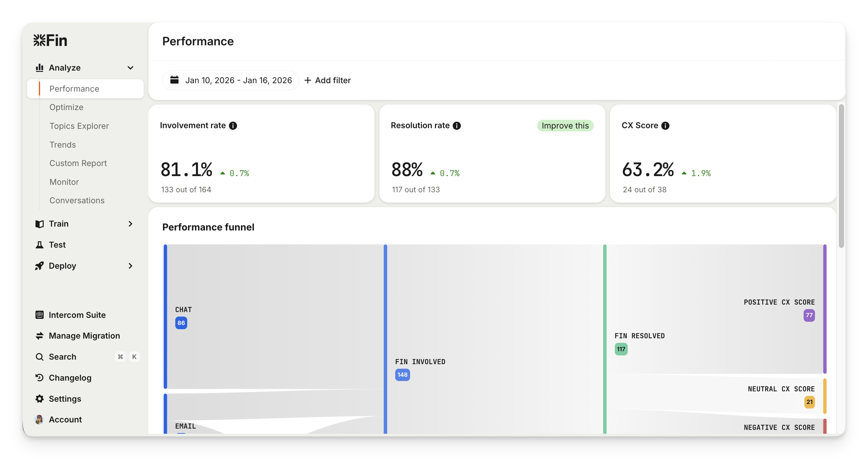Click the Involvement rate info icon
868x459 pixels.
[x=233, y=126]
